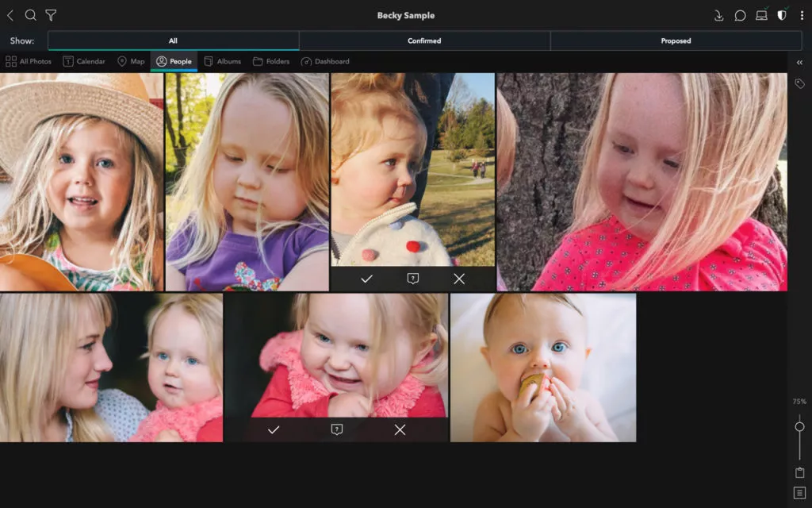Confirm face on the white jacket photo

point(366,279)
